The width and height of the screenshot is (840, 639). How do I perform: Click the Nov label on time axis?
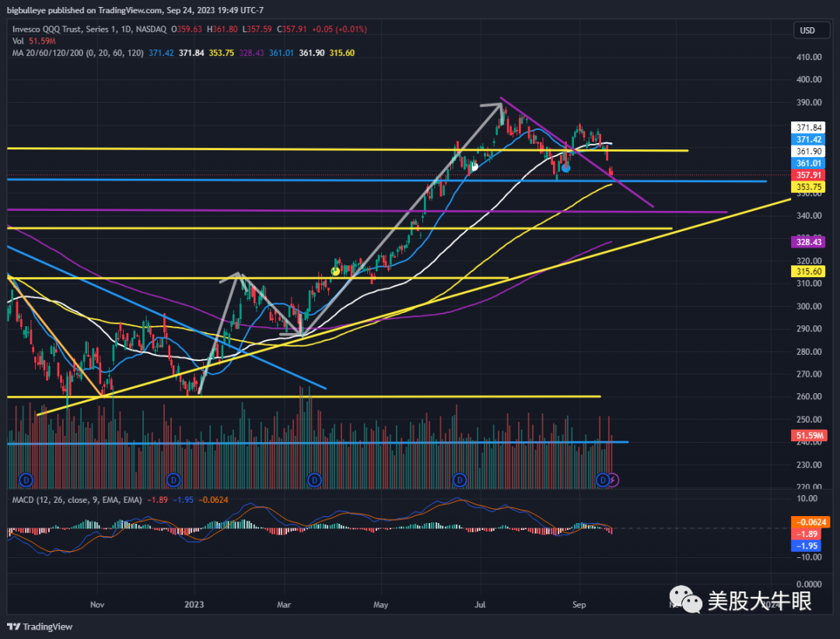coord(97,605)
